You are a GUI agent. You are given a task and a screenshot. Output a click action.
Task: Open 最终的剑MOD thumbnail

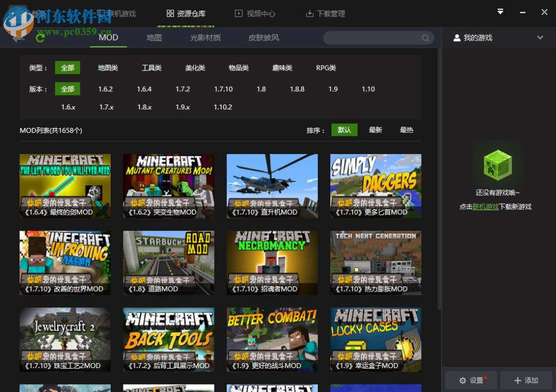coord(65,186)
